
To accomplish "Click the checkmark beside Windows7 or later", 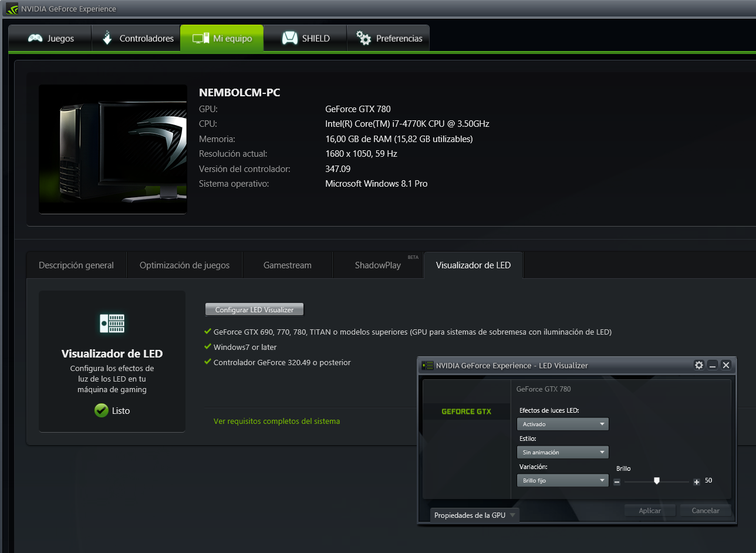I will coord(207,346).
